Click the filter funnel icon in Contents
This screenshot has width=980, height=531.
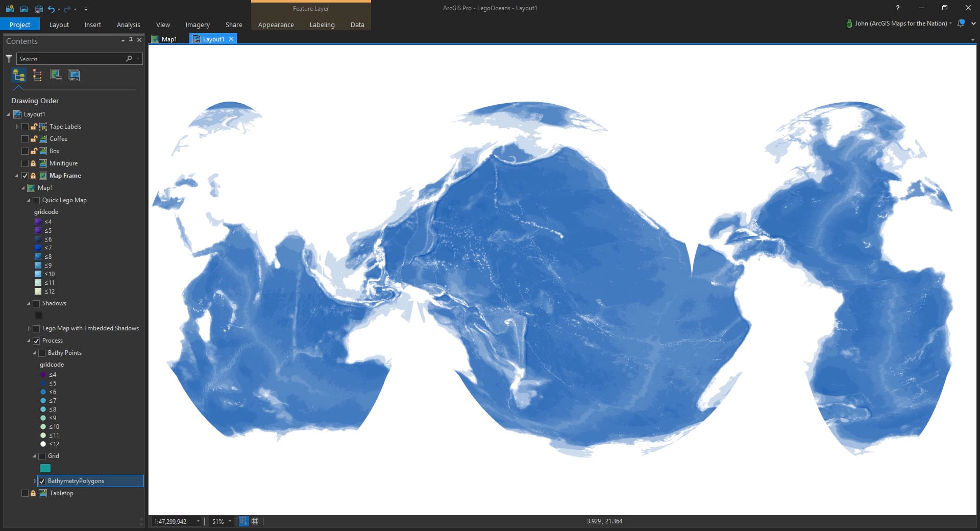pos(9,59)
